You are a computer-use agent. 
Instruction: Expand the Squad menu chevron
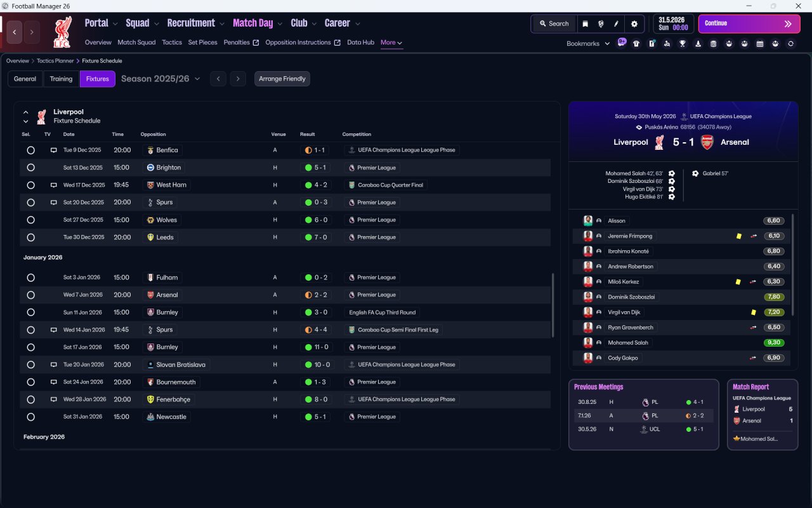pyautogui.click(x=156, y=23)
